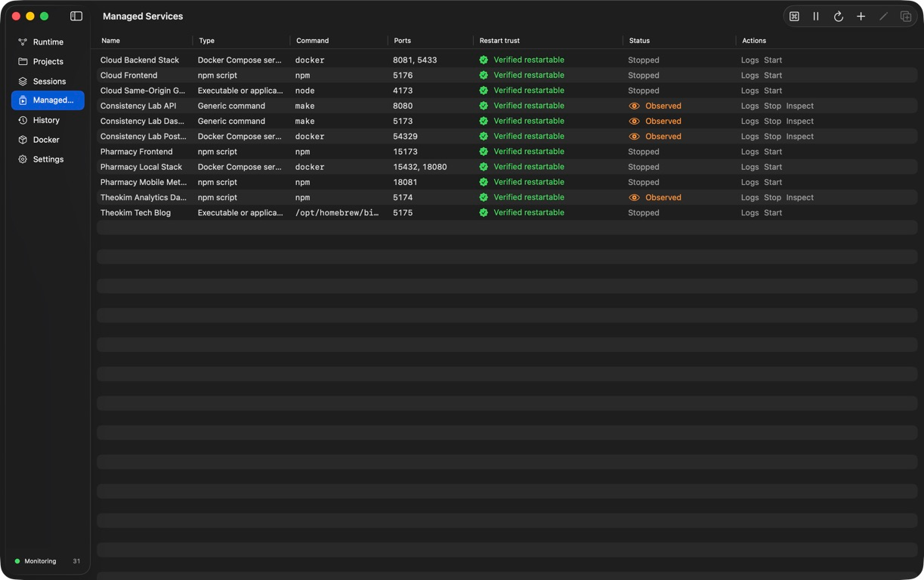Open Logs for Cloud Same-Origin row
Image resolution: width=924 pixels, height=580 pixels.
pos(749,91)
